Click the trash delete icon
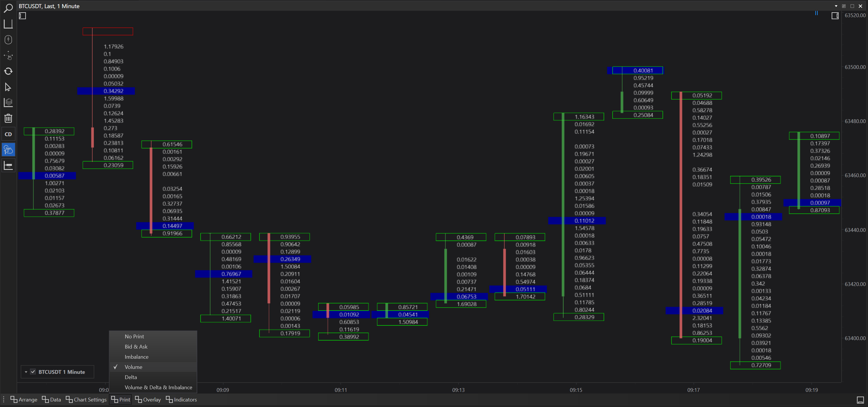Screen dimensions: 868x407 click(x=8, y=118)
